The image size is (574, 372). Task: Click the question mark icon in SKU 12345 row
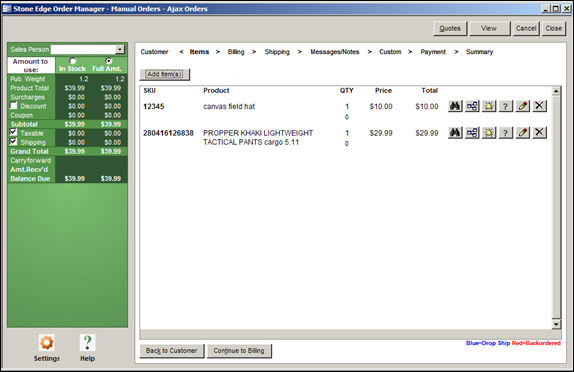[506, 106]
